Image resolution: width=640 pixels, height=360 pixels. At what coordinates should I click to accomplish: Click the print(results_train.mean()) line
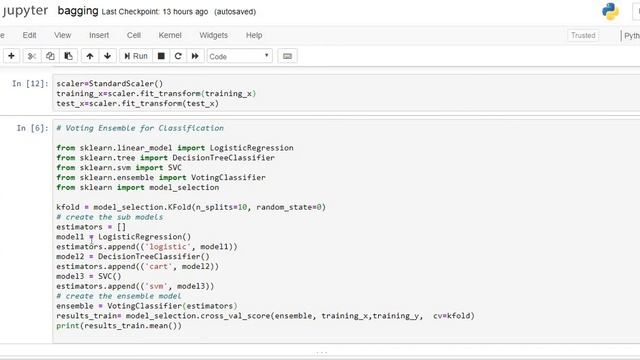point(119,326)
